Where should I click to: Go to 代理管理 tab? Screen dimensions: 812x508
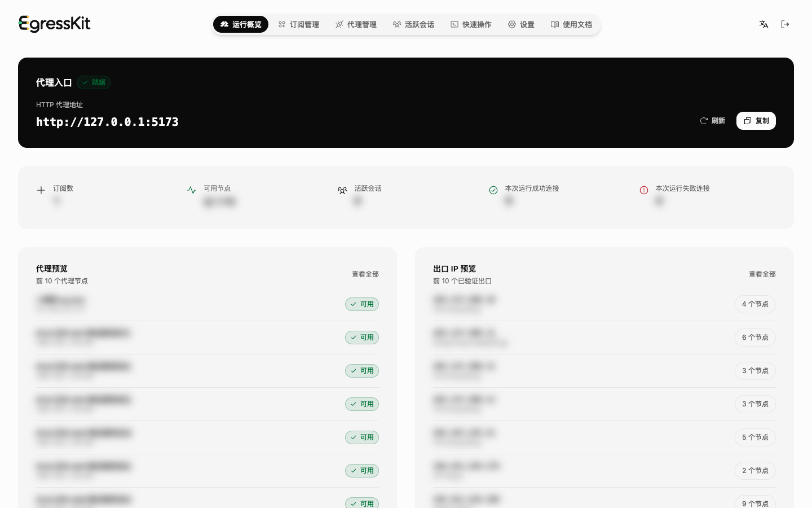pyautogui.click(x=356, y=24)
